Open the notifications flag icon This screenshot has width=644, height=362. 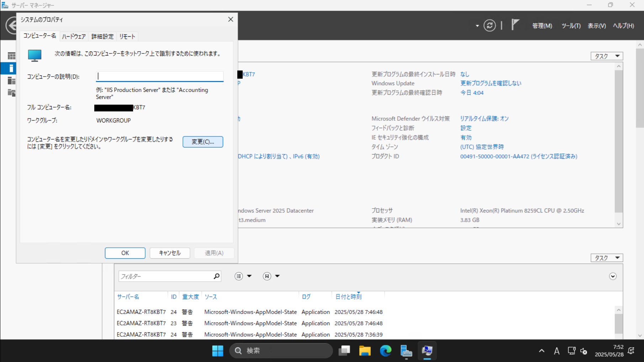(x=515, y=25)
